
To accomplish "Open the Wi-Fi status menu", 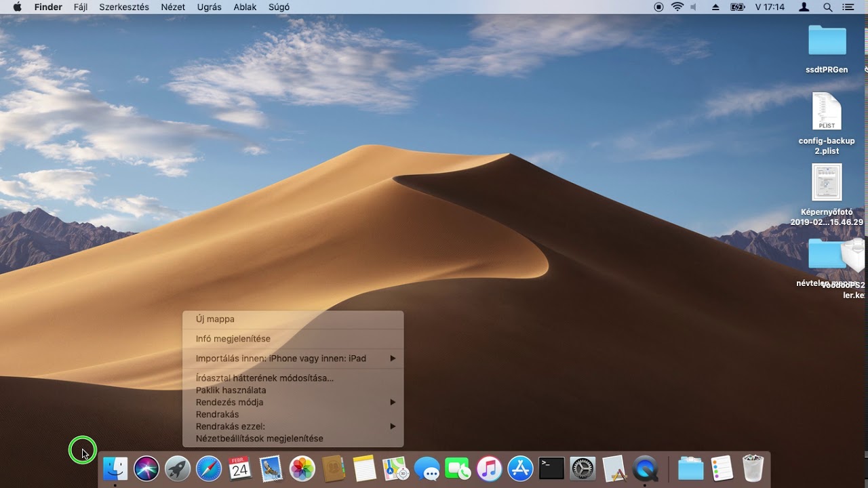I will [x=677, y=7].
